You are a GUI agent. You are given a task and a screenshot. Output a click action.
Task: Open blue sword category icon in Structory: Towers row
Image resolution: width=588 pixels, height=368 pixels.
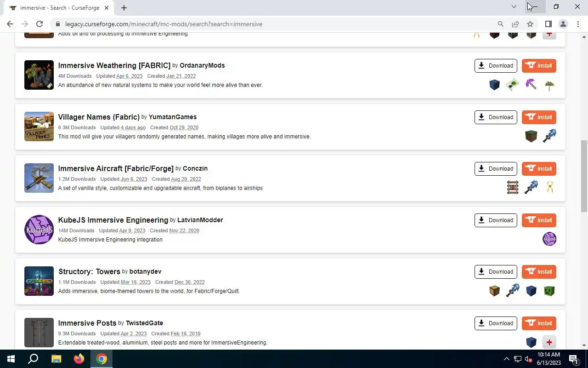pyautogui.click(x=513, y=291)
